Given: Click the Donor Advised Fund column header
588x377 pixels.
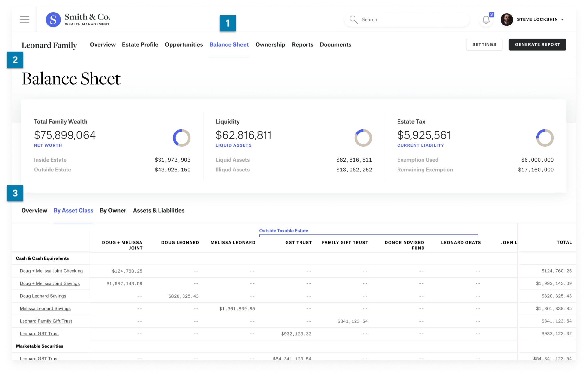Looking at the screenshot, I should (404, 245).
